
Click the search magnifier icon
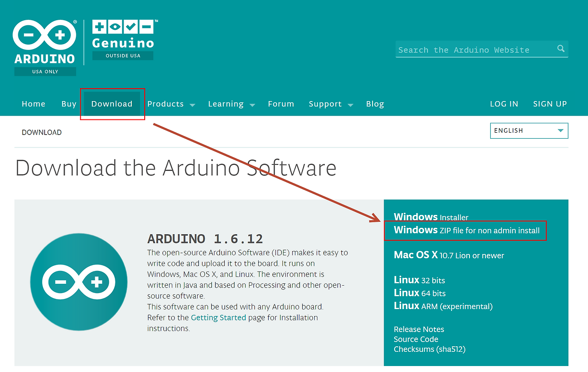[x=561, y=49]
